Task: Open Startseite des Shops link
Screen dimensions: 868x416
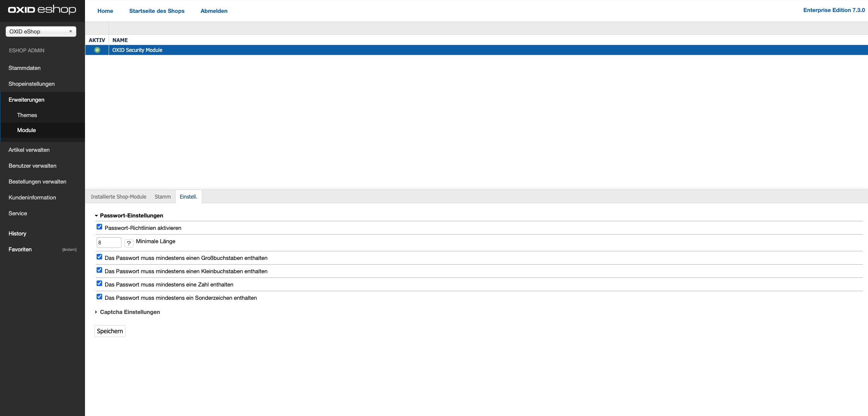Action: point(157,11)
